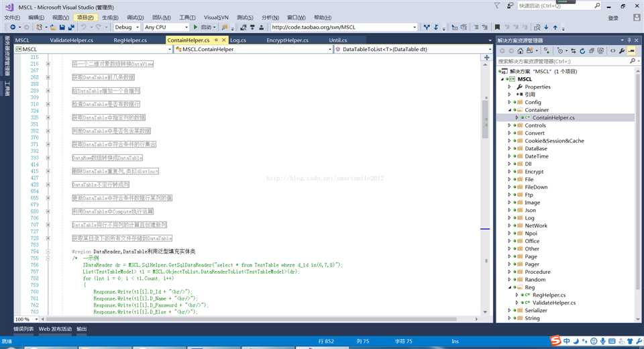This screenshot has height=349, width=644.
Task: Click the blue up arrow toolbar icon
Action: click(555, 27)
